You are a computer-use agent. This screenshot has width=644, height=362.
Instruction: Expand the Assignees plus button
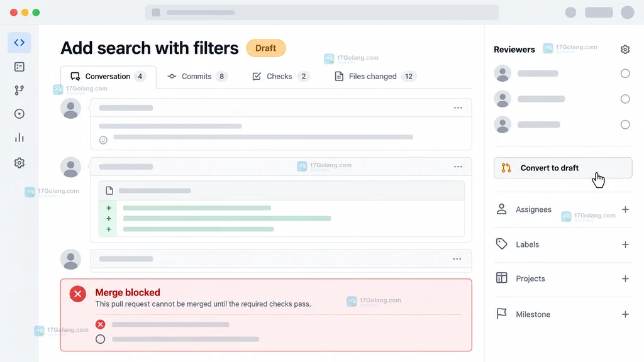pos(625,210)
